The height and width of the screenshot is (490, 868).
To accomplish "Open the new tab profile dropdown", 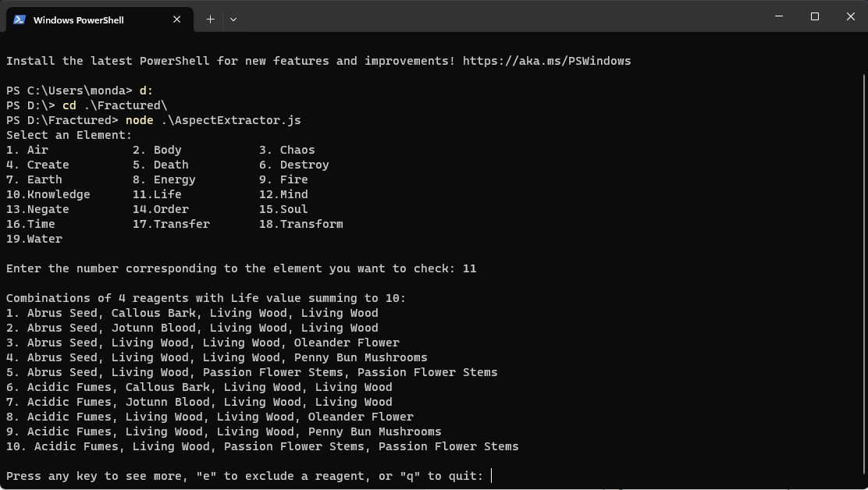I will [x=233, y=20].
